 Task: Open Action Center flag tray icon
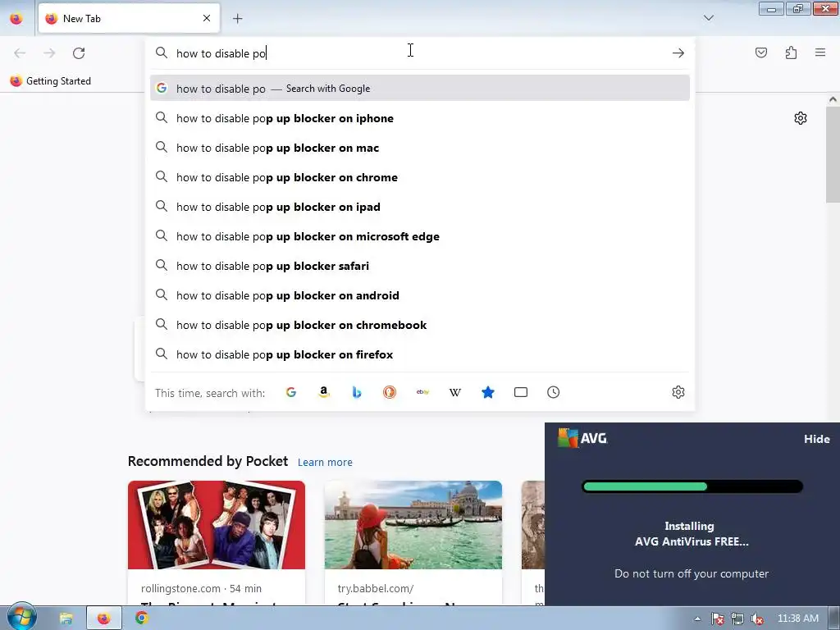tap(717, 619)
